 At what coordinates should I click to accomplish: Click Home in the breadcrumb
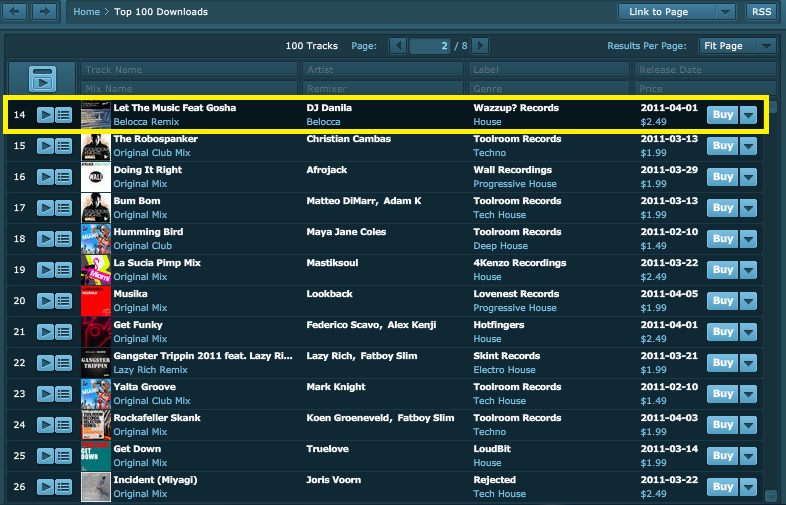coord(87,12)
